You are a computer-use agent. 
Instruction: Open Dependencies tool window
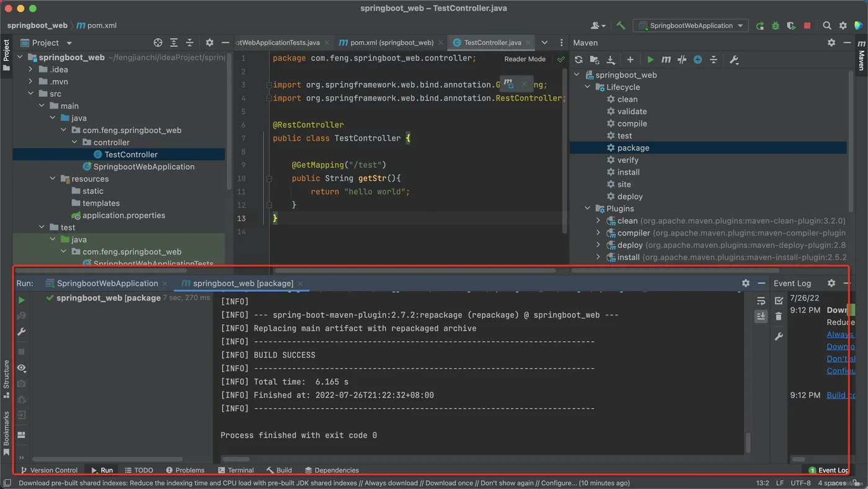(331, 470)
